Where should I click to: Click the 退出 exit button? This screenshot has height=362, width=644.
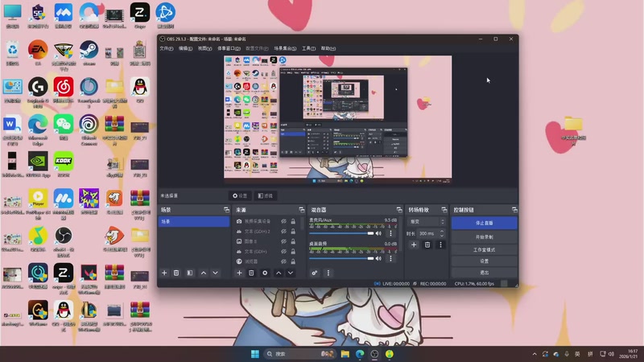485,273
